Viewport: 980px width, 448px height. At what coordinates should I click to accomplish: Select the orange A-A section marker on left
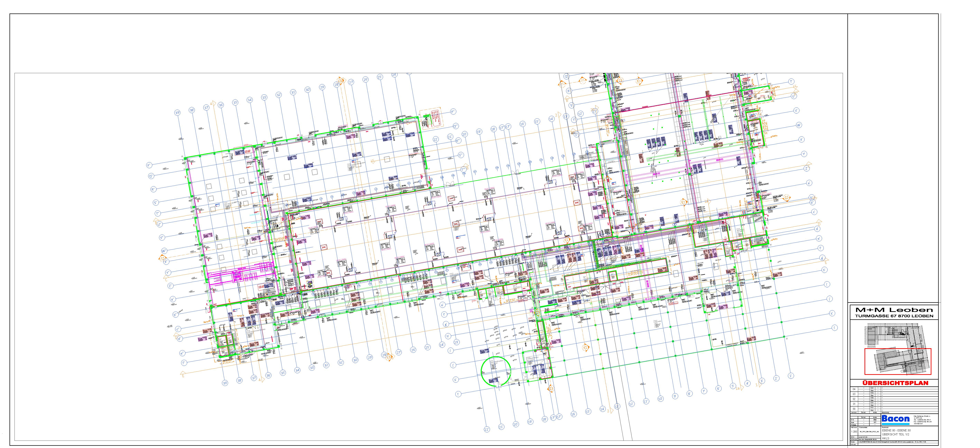[x=163, y=258]
